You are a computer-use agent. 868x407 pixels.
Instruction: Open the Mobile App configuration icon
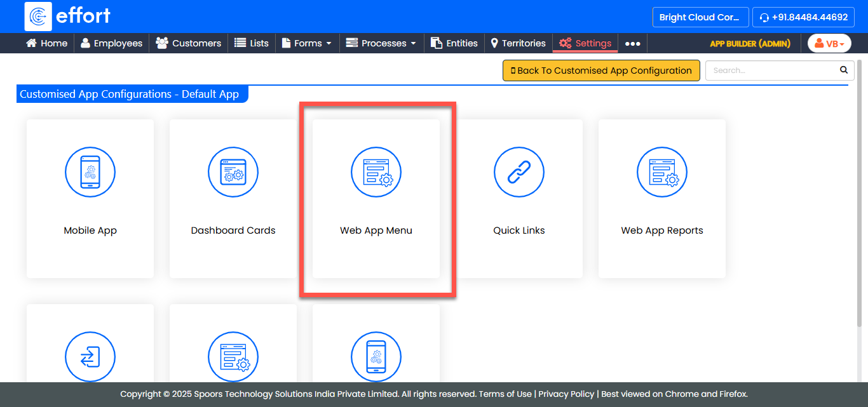pos(90,172)
